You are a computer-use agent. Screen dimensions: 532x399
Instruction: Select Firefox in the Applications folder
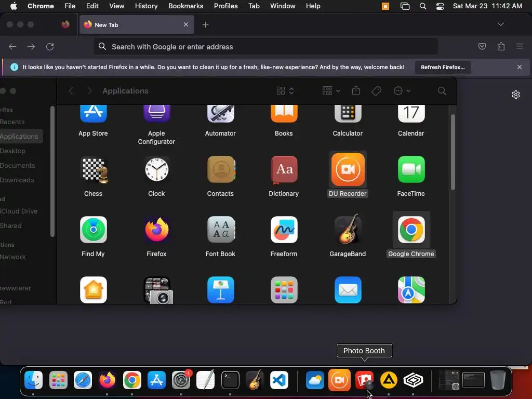tap(156, 230)
